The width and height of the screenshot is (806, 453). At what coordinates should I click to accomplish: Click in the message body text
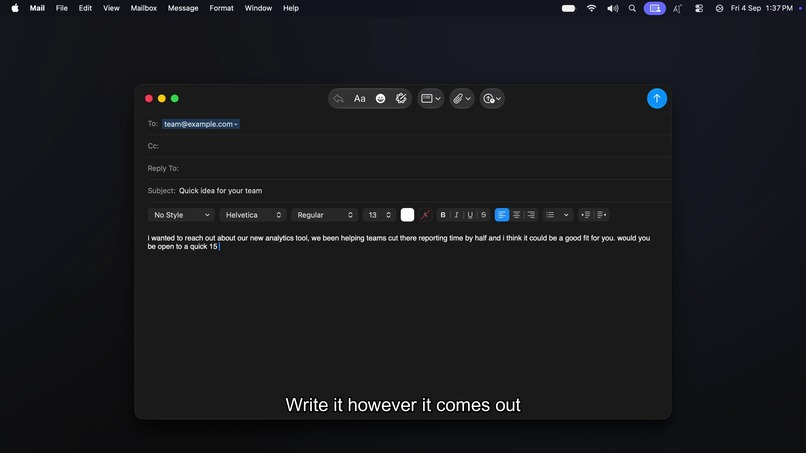399,242
